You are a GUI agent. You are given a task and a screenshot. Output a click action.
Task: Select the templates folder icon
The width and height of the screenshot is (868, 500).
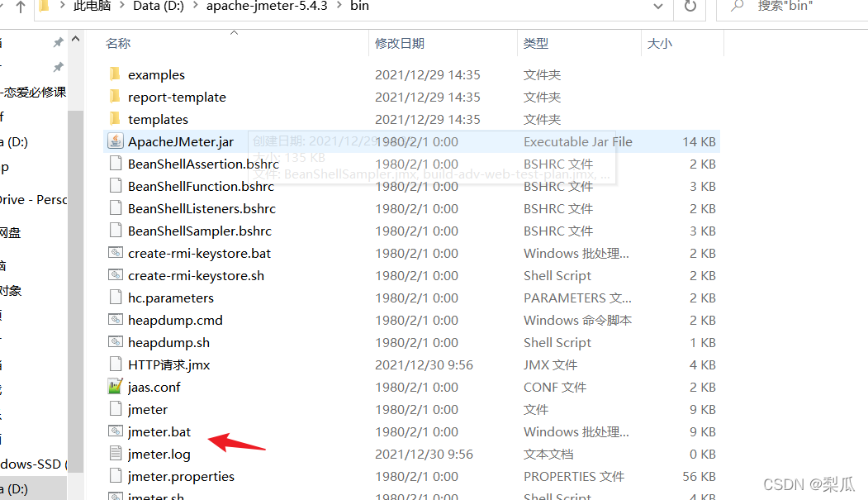pos(115,118)
